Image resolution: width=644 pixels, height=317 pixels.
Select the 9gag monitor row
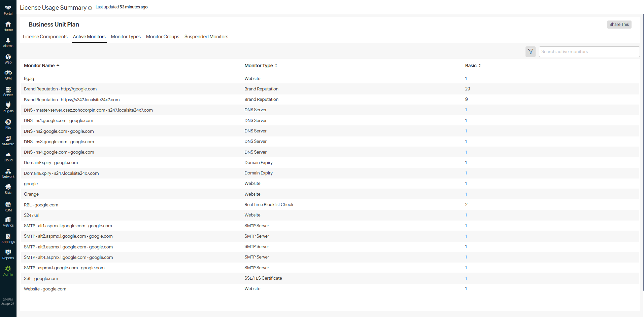coord(29,79)
